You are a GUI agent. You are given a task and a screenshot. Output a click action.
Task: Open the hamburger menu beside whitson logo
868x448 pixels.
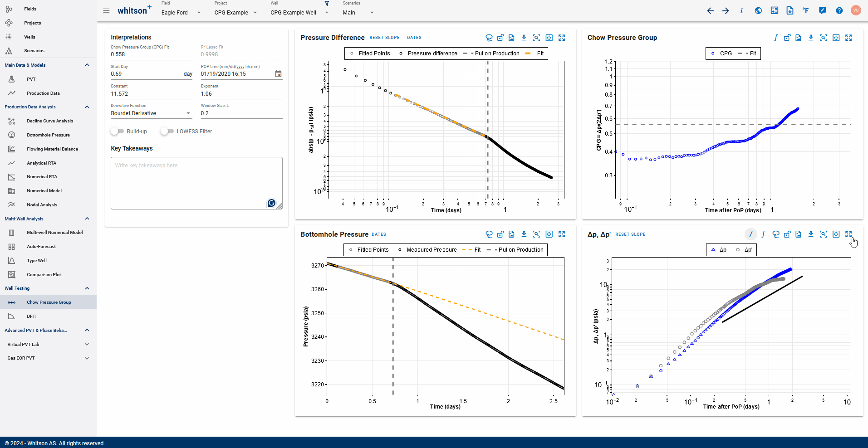coord(106,11)
